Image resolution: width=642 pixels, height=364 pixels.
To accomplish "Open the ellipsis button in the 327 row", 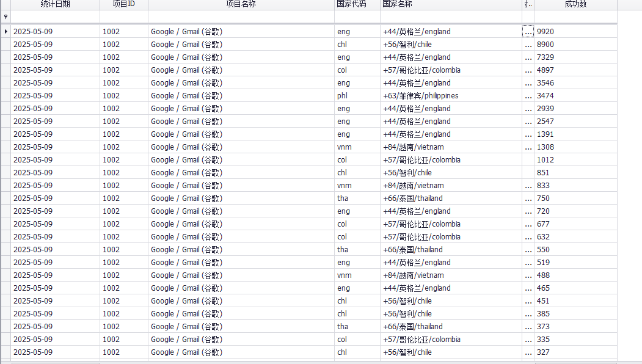I will 528,352.
